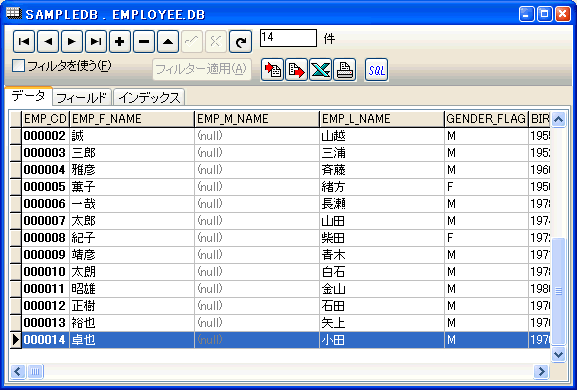Click the vertical scrollbar up arrow

pyautogui.click(x=559, y=119)
